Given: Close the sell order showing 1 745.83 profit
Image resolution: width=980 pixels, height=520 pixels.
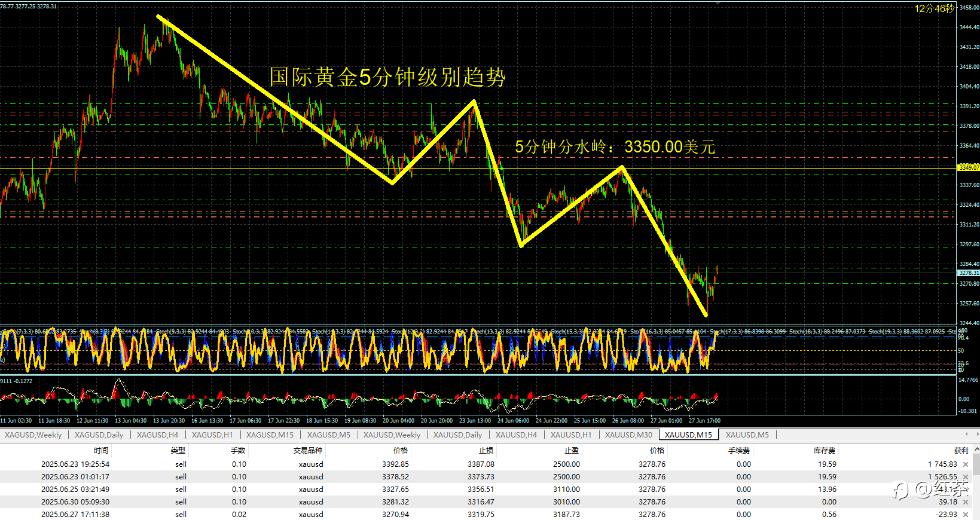Looking at the screenshot, I should [x=965, y=464].
